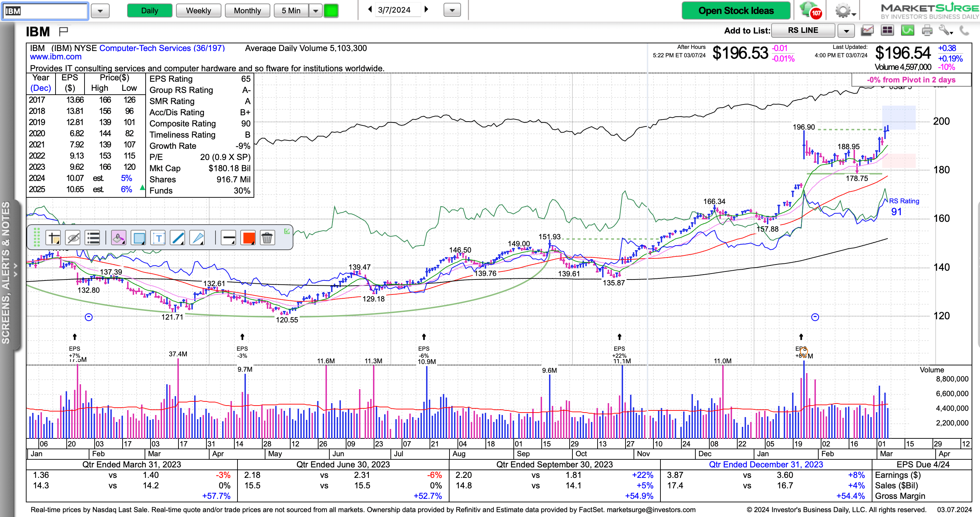This screenshot has height=517, width=980.
Task: Click the Open Stock Ideas button
Action: (x=736, y=10)
